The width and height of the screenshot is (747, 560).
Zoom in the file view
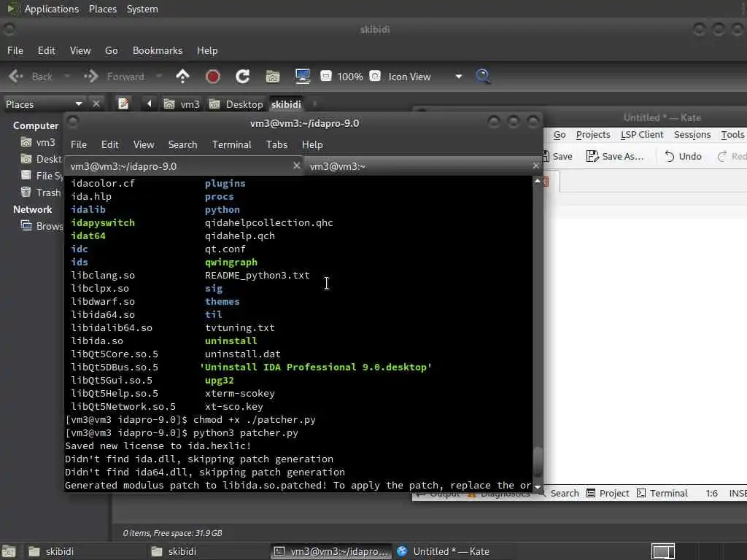tap(375, 76)
